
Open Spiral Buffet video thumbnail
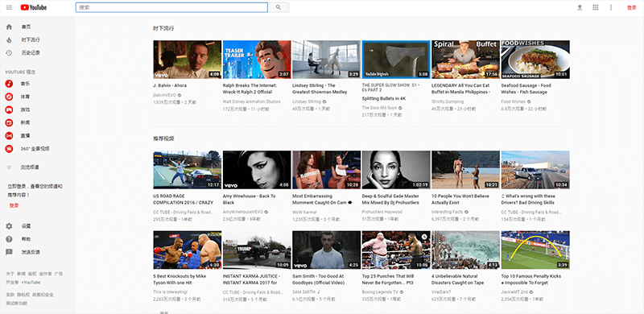point(466,60)
